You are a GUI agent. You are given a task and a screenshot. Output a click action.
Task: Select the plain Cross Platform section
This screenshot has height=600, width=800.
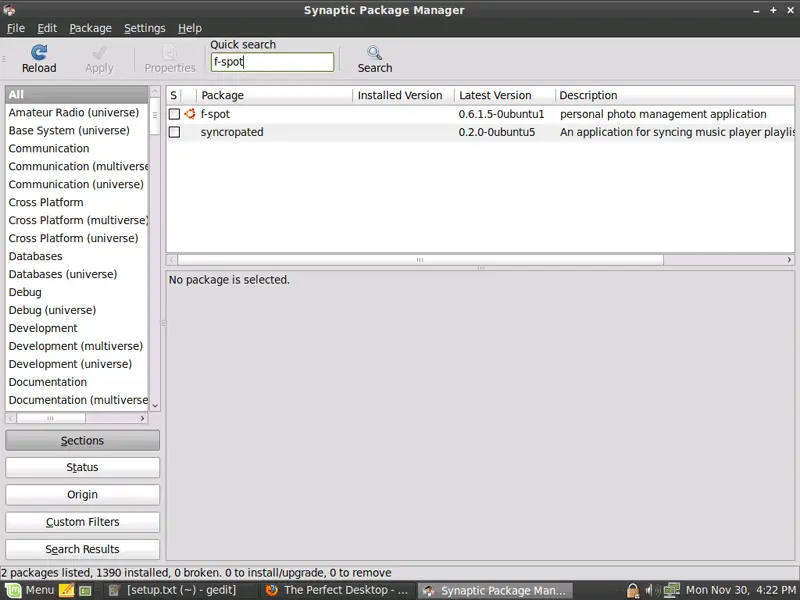[x=77, y=203]
